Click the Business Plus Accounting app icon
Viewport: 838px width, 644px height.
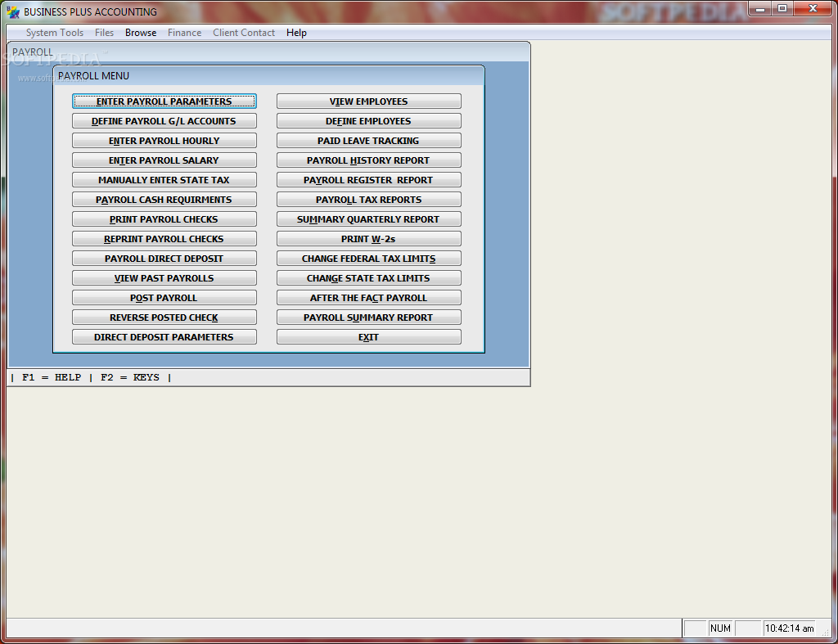click(x=13, y=11)
